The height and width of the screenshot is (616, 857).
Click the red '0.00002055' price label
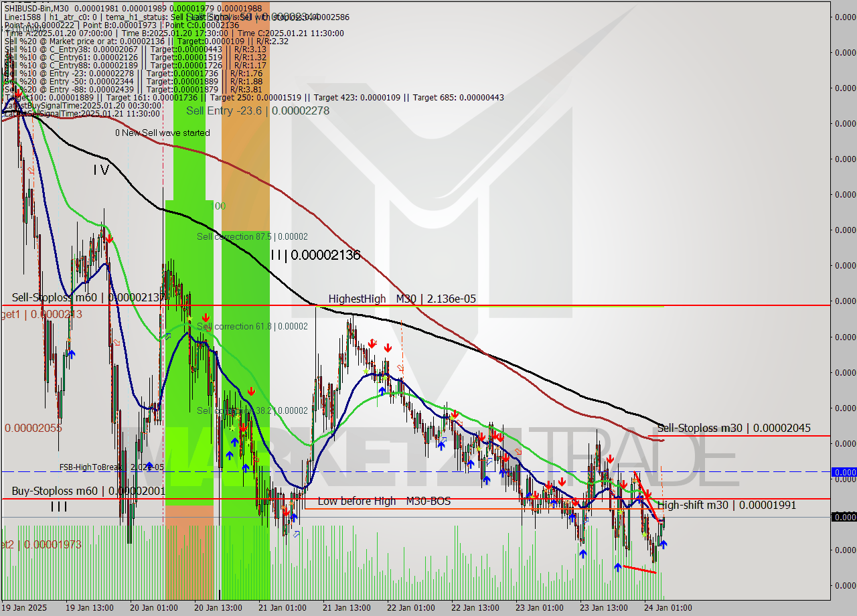(x=33, y=428)
